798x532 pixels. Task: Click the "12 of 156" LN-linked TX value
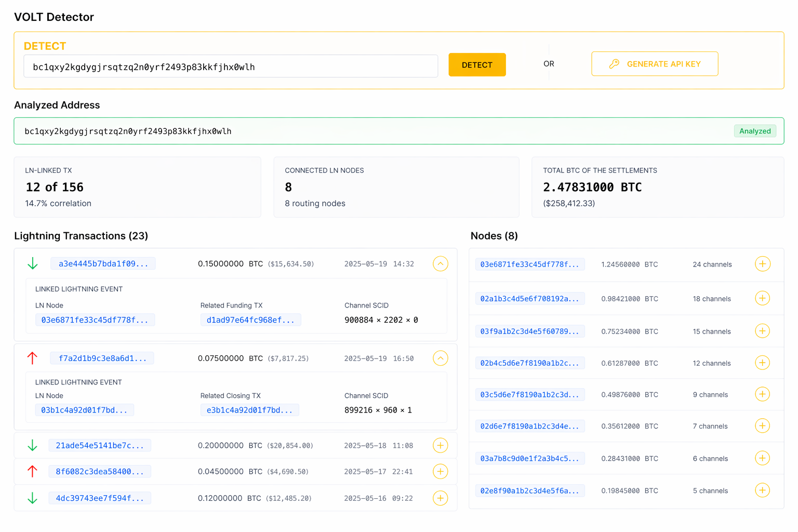pyautogui.click(x=55, y=187)
